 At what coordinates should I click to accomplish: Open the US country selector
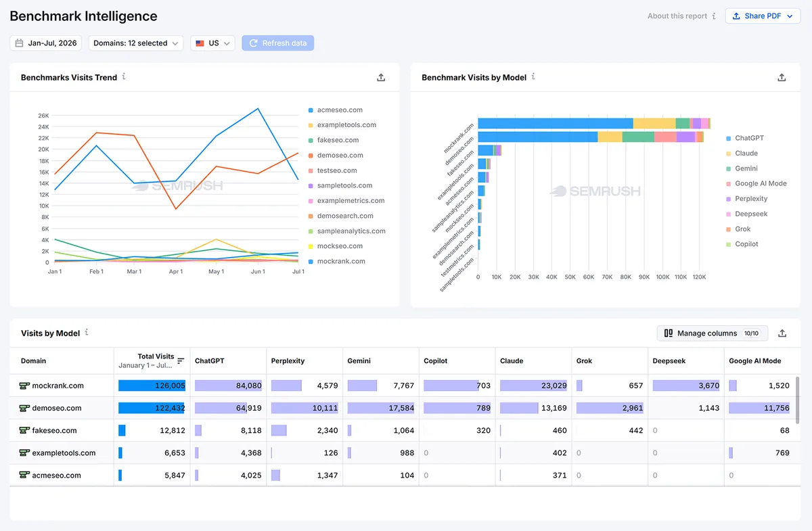pyautogui.click(x=212, y=43)
